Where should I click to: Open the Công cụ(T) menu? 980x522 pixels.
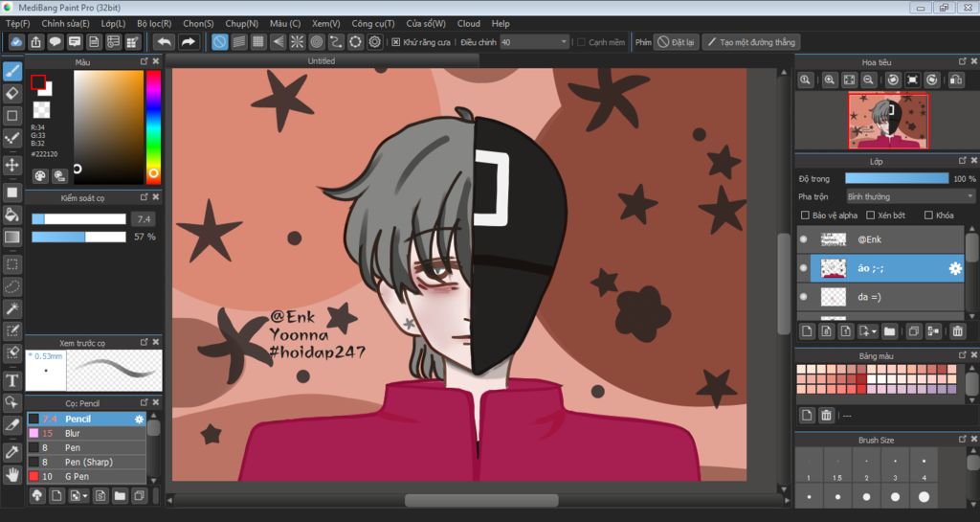372,23
